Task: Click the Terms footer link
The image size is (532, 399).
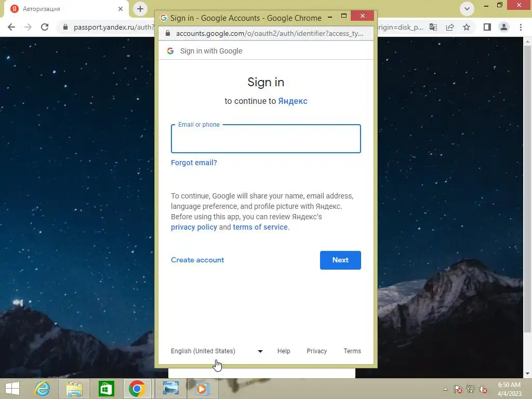Action: (352, 351)
